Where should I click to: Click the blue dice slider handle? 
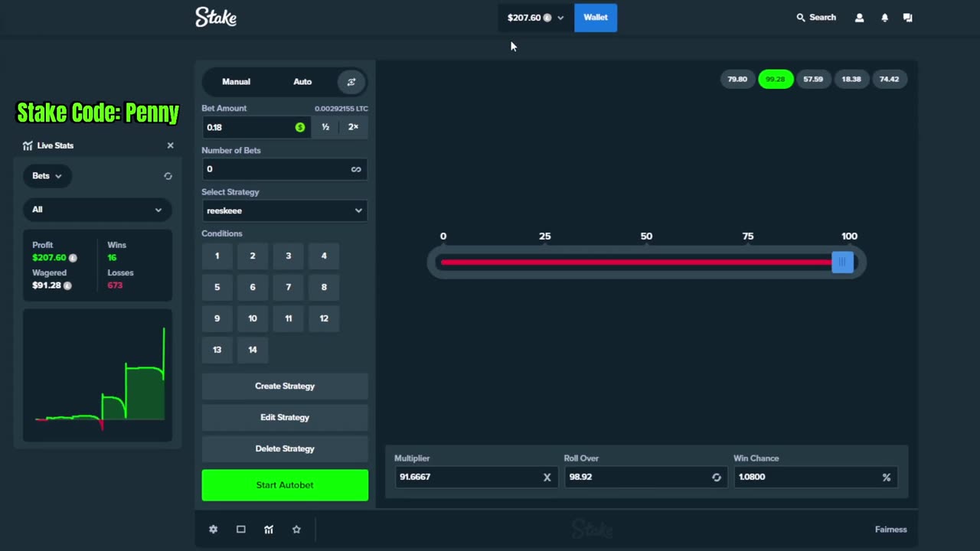[x=842, y=262]
